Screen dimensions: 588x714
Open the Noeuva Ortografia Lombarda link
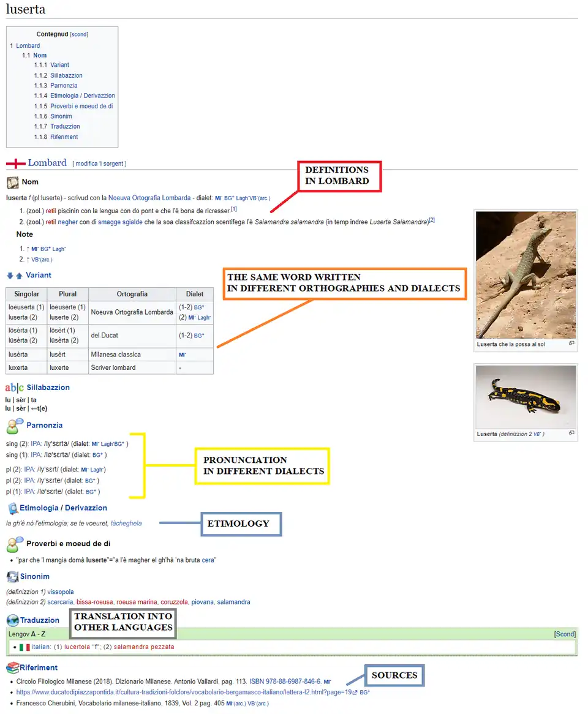tap(149, 198)
